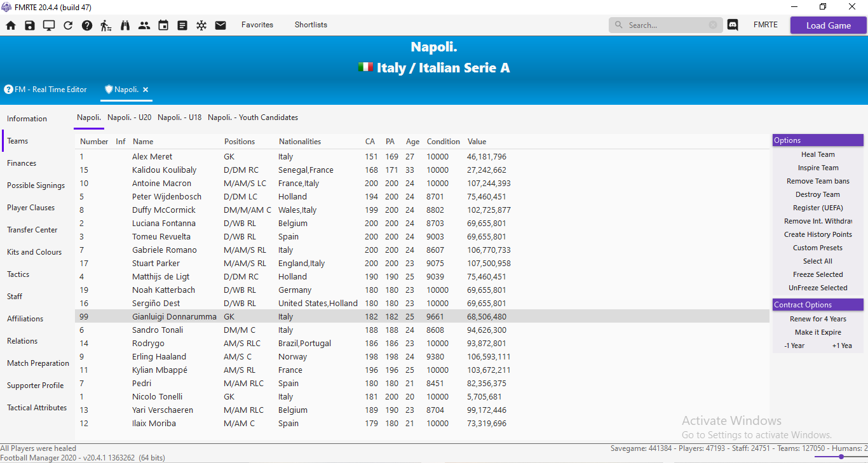
Task: Adjust the zoom slider in status bar
Action: tap(841, 457)
